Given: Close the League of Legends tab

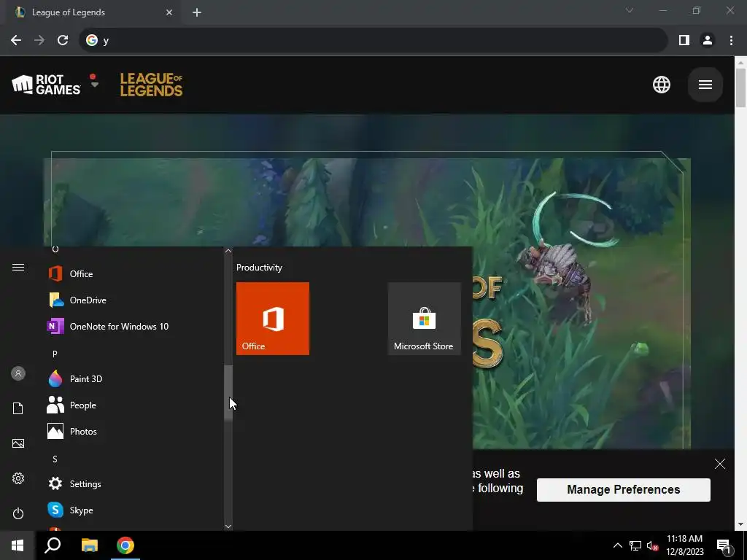Looking at the screenshot, I should 169,12.
